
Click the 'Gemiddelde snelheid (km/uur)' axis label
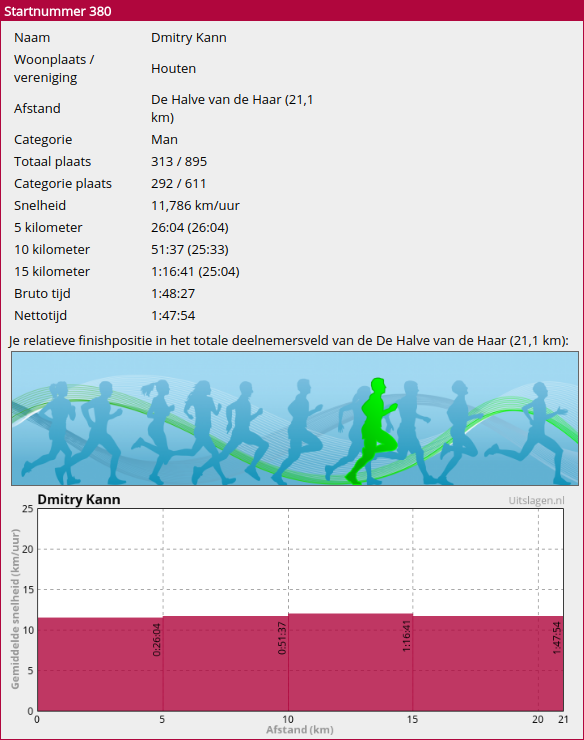coord(16,609)
